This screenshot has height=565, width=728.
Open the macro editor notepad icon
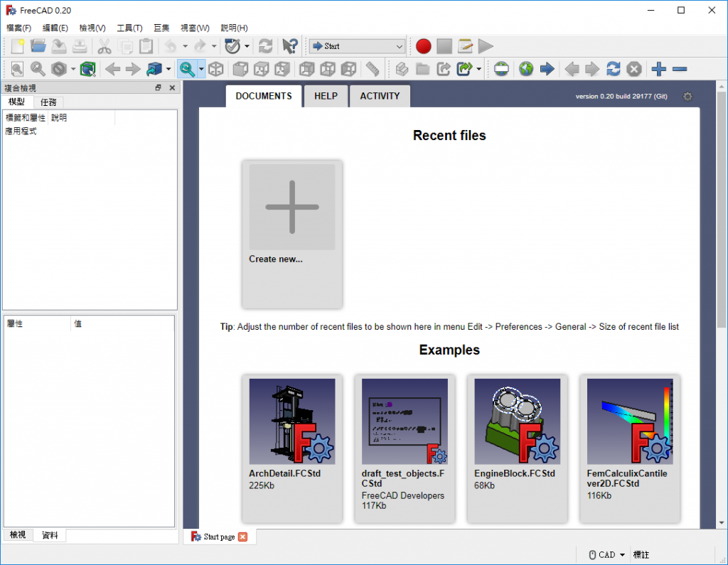pyautogui.click(x=465, y=46)
